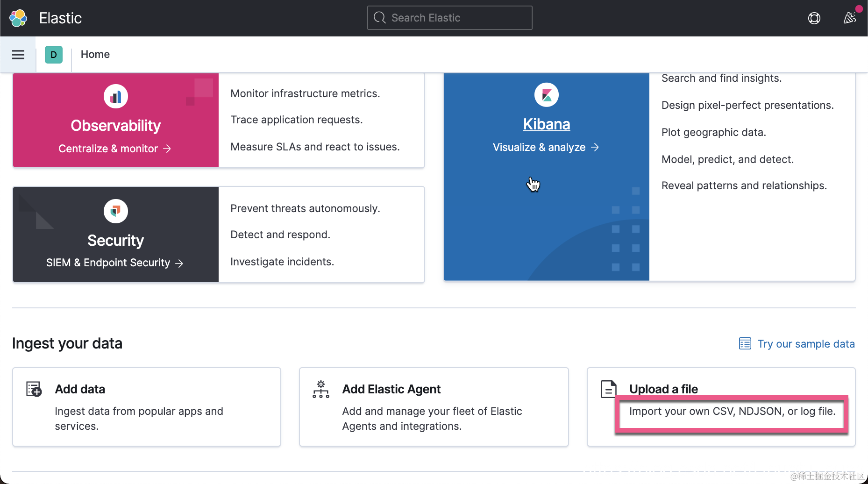Click 'Design pixel-perfect presentations.' text
Image resolution: width=868 pixels, height=484 pixels.
tap(747, 105)
